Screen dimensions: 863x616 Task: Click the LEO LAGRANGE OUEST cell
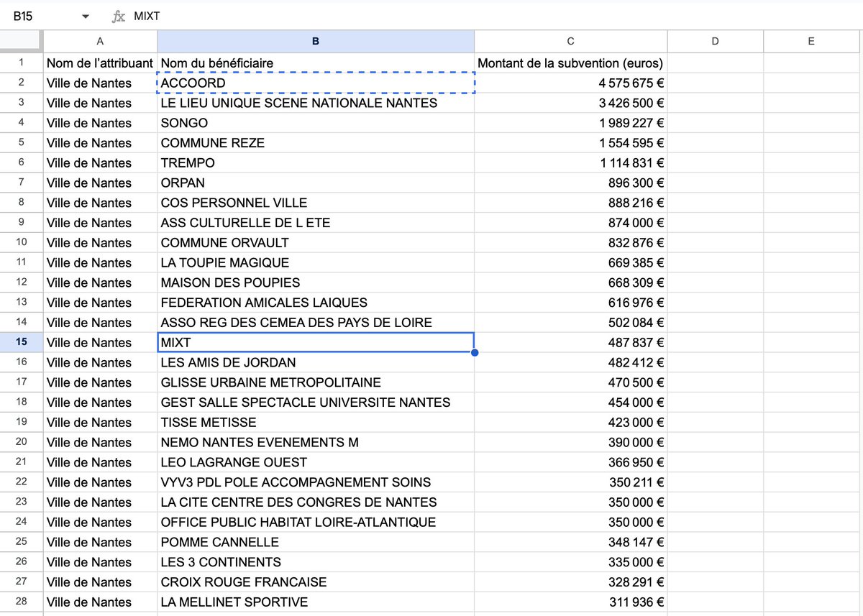(316, 462)
